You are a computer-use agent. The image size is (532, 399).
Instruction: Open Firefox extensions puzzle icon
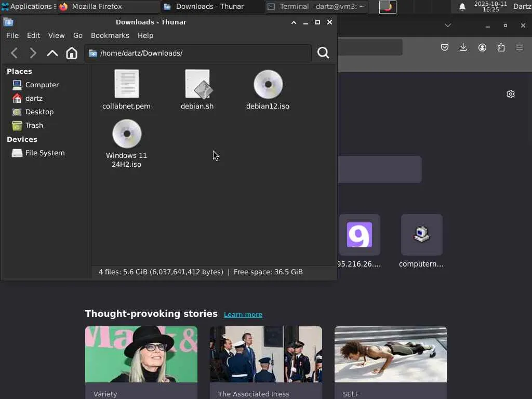click(x=501, y=47)
